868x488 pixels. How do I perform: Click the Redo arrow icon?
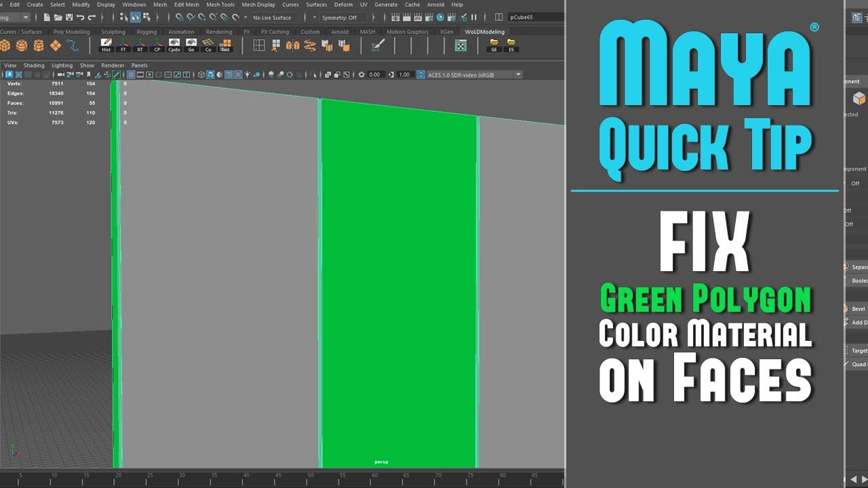point(92,17)
